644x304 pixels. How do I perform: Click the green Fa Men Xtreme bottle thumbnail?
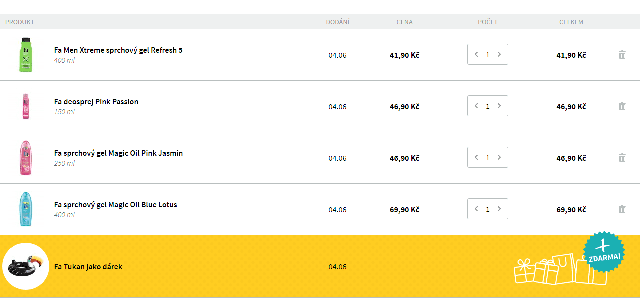[x=26, y=55]
